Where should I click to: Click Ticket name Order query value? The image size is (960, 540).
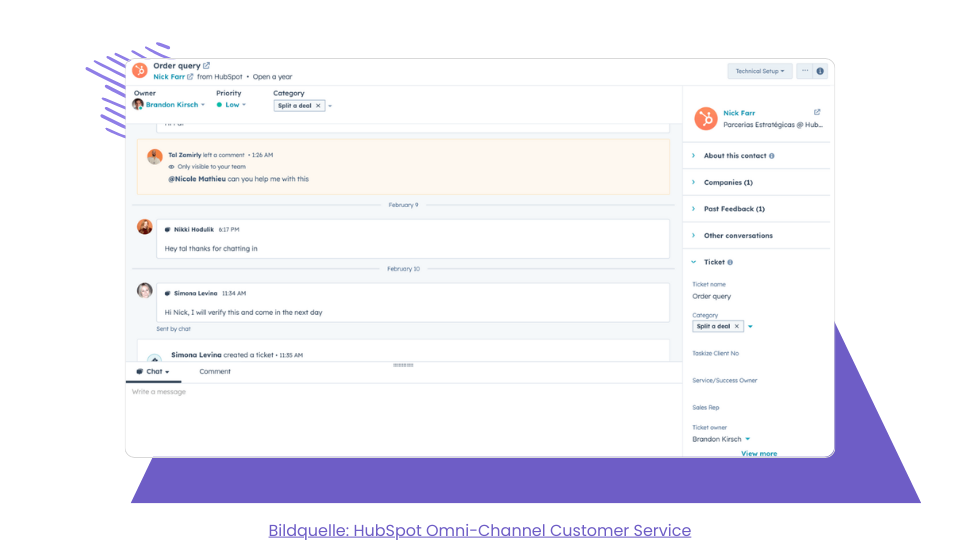point(711,296)
